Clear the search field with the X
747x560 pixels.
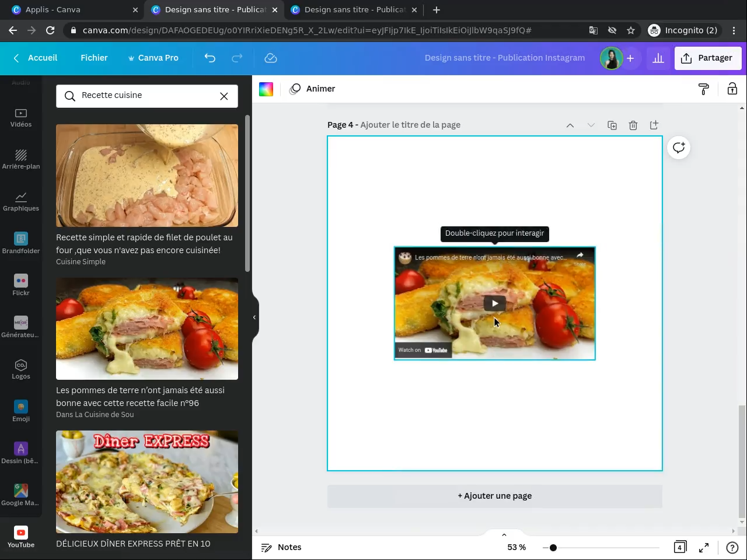224,96
